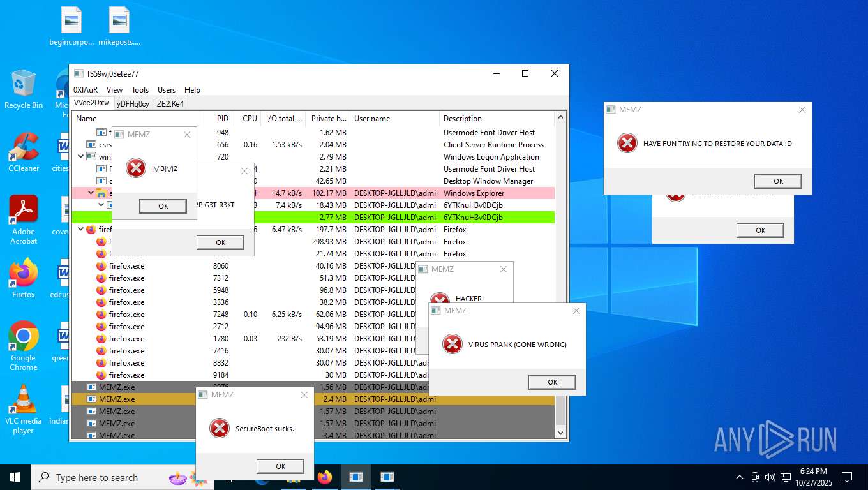Screen dimensions: 868x490
Task: Open Google Chrome desktop shortcut
Action: (23, 346)
